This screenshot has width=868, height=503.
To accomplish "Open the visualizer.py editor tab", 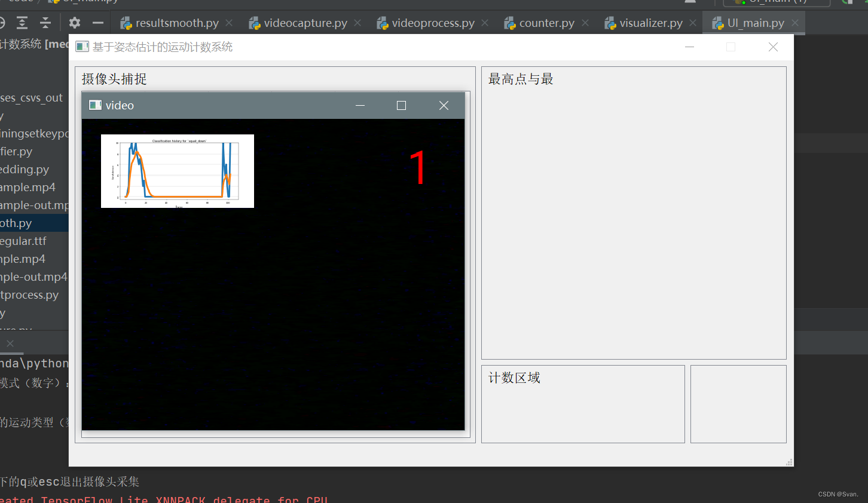I will pos(650,23).
